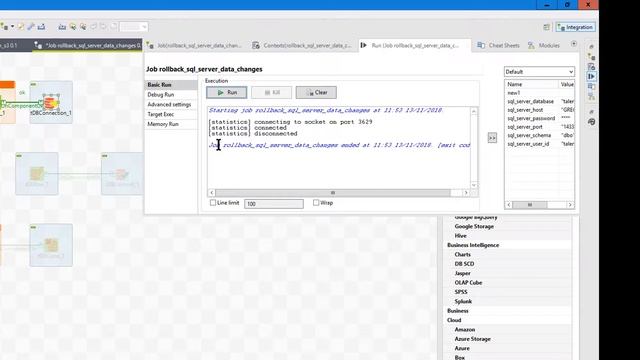This screenshot has width=640, height=360.
Task: Open the Modules tab
Action: pos(543,45)
